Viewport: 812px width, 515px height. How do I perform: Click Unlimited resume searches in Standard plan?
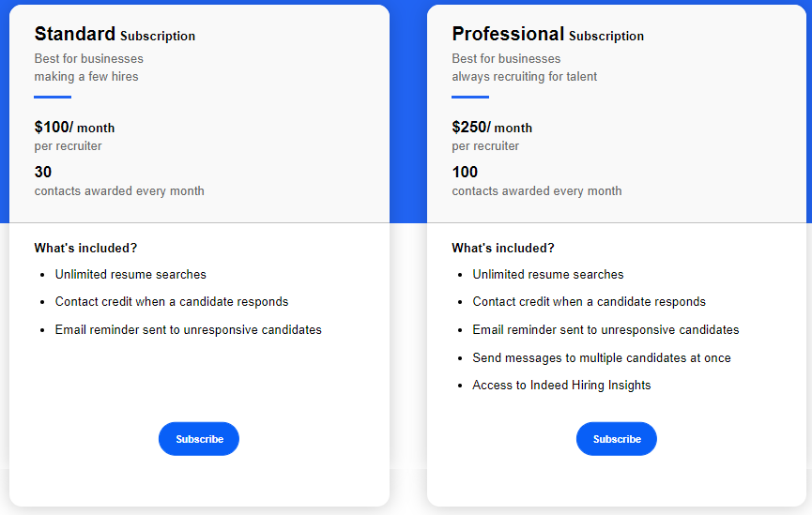click(130, 274)
